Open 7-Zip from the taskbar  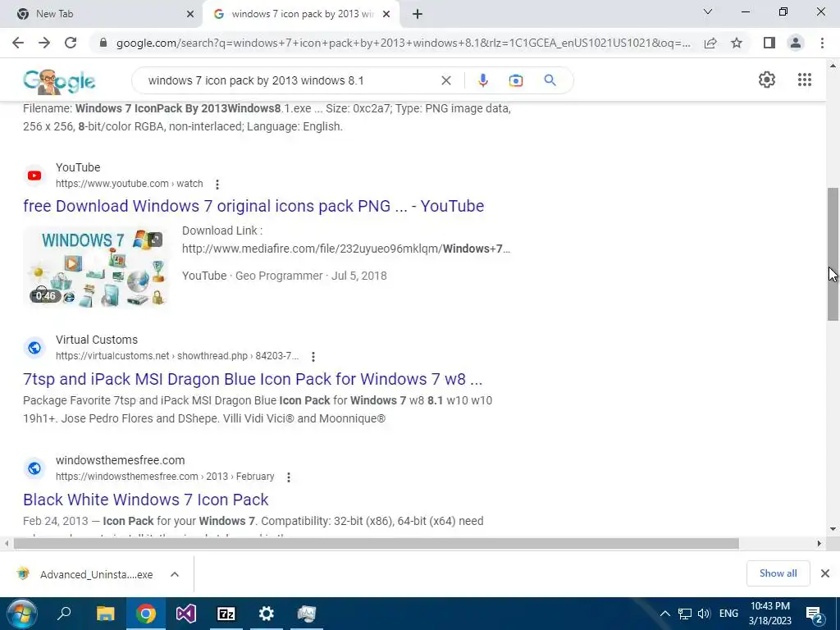coord(226,614)
